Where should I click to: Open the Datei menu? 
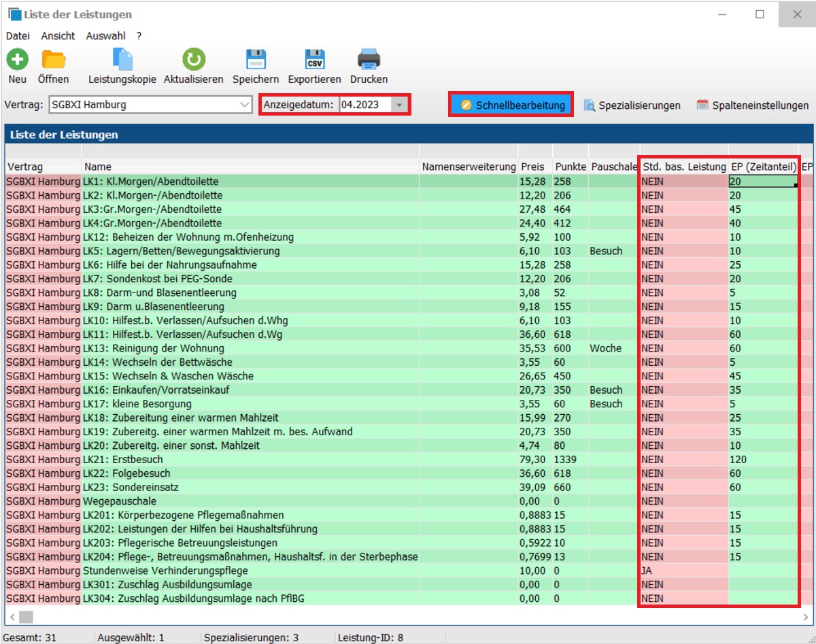coord(18,35)
